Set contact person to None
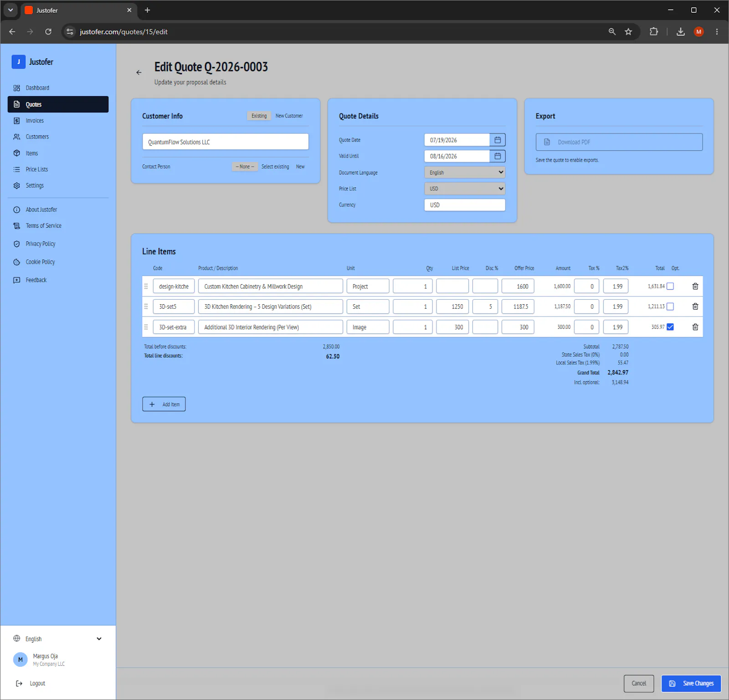729x700 pixels. [245, 167]
